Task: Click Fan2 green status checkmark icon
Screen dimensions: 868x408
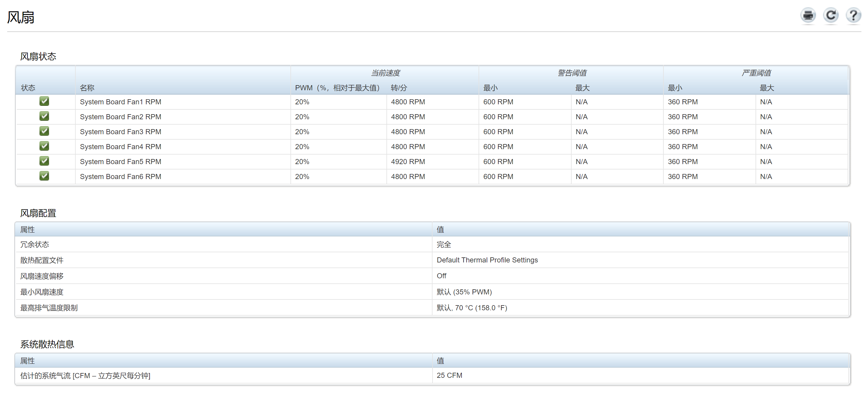Action: [44, 116]
